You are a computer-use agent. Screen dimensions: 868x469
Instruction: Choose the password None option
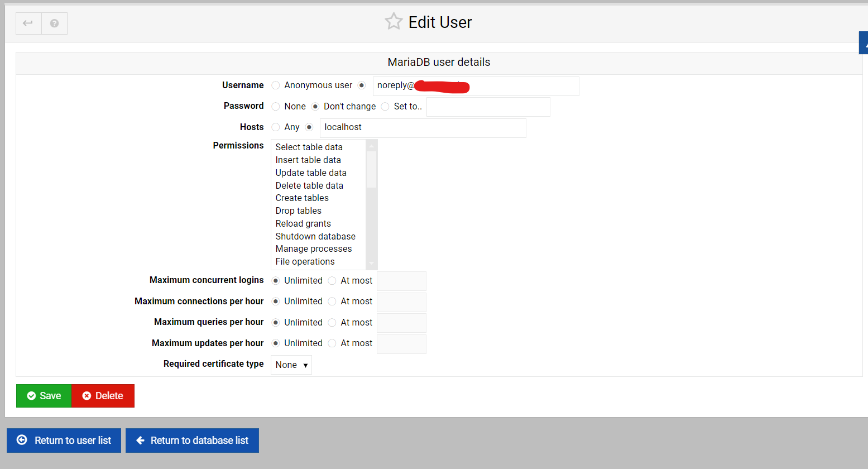pos(276,107)
